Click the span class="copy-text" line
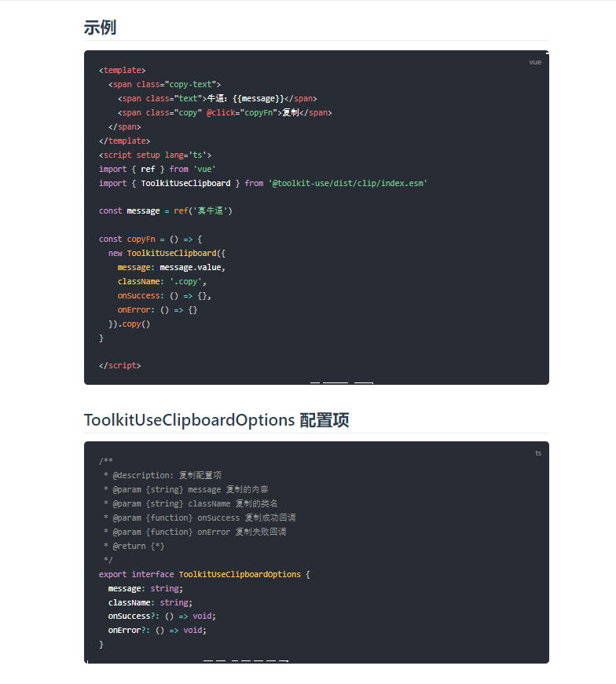The width and height of the screenshot is (616, 684). click(x=164, y=84)
